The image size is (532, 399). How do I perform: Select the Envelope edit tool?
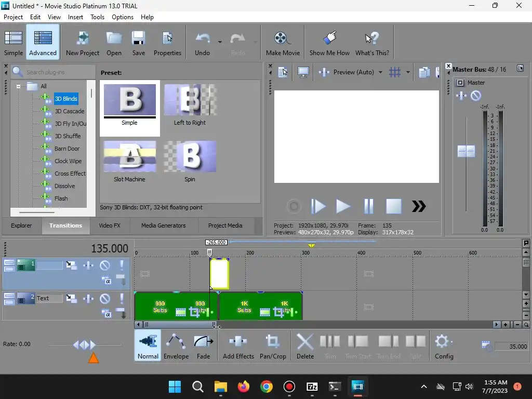click(x=176, y=345)
